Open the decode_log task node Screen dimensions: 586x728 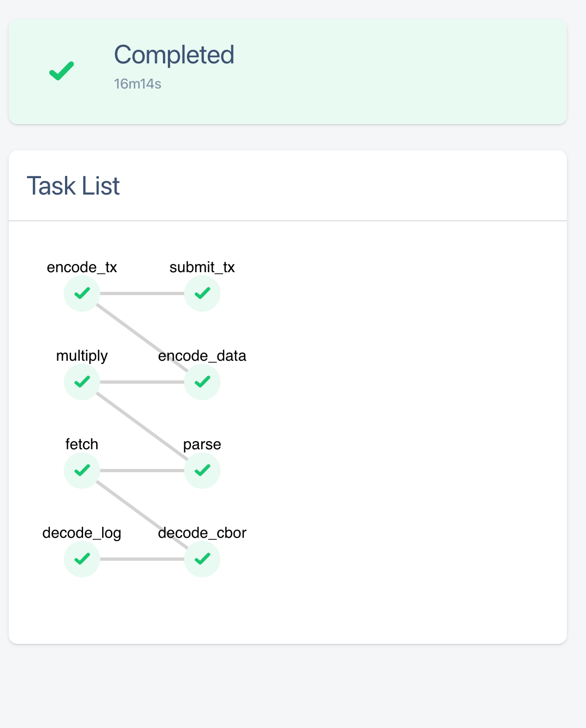82,559
